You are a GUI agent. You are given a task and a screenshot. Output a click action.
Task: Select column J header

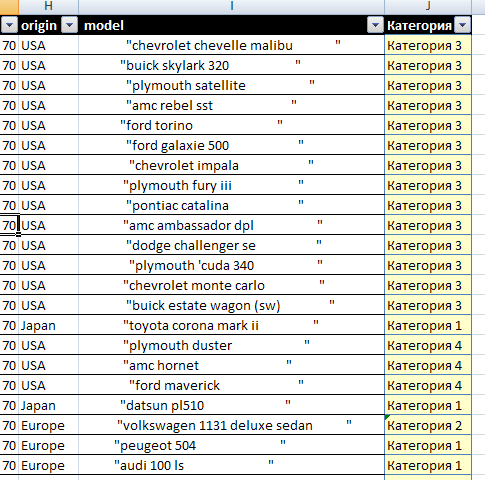428,6
